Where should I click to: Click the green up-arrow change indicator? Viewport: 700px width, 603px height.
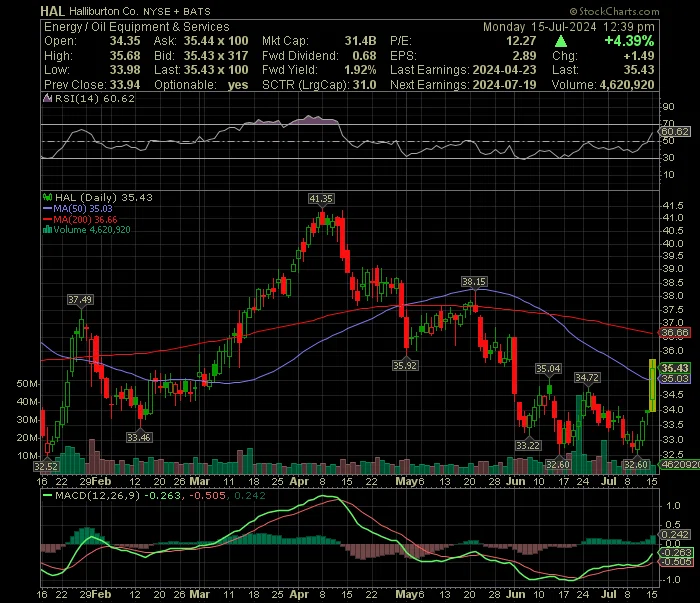561,42
